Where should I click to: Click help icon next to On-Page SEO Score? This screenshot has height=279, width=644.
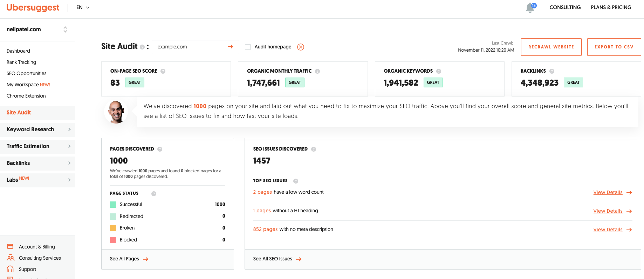coord(163,71)
